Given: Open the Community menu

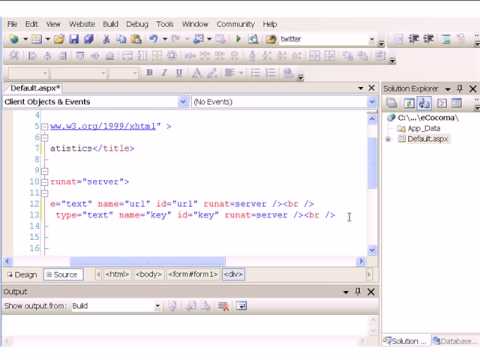Looking at the screenshot, I should tap(236, 24).
